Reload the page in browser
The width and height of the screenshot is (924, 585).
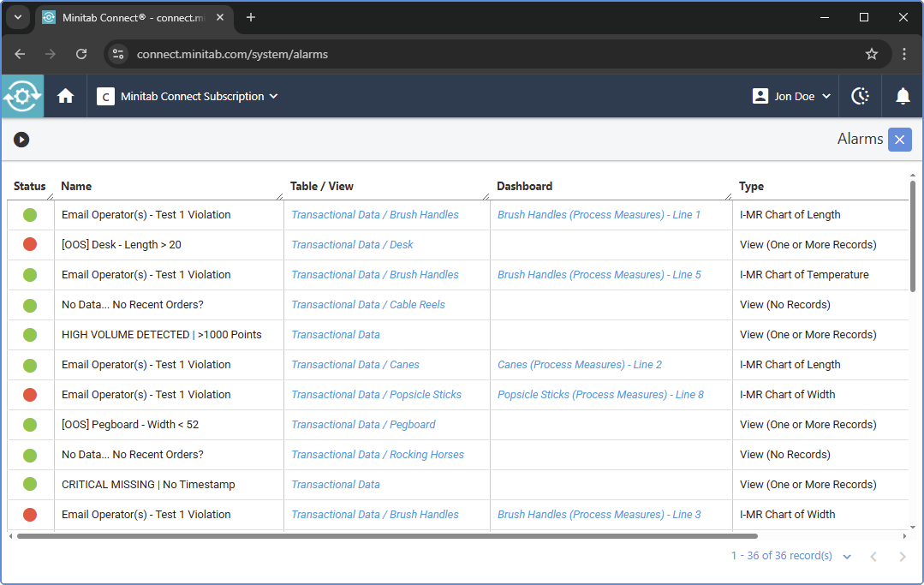pos(81,54)
